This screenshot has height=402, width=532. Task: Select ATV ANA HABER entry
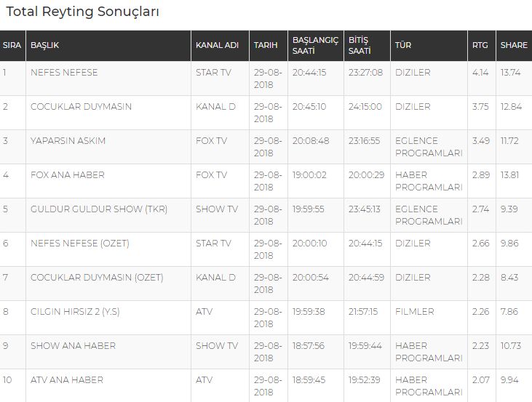tap(67, 380)
